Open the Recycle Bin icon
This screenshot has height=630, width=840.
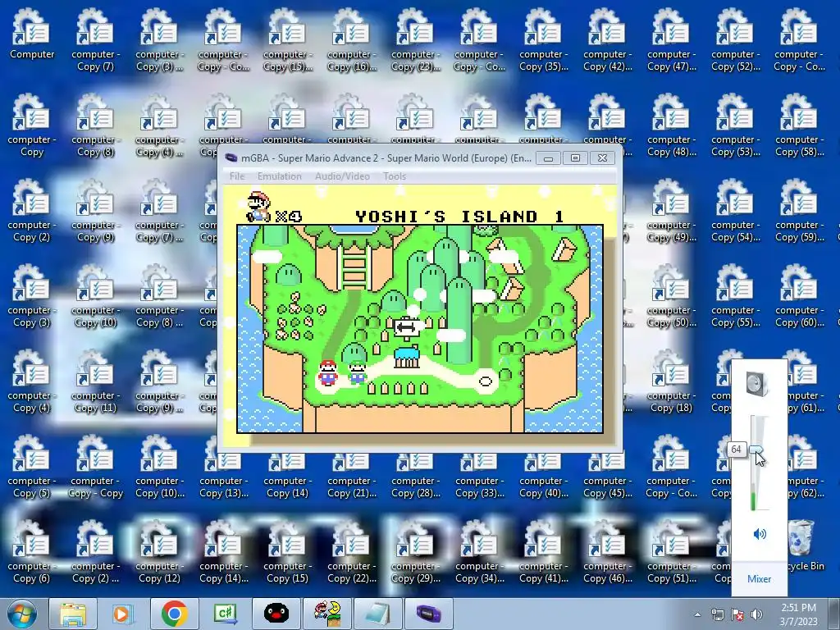(x=801, y=545)
